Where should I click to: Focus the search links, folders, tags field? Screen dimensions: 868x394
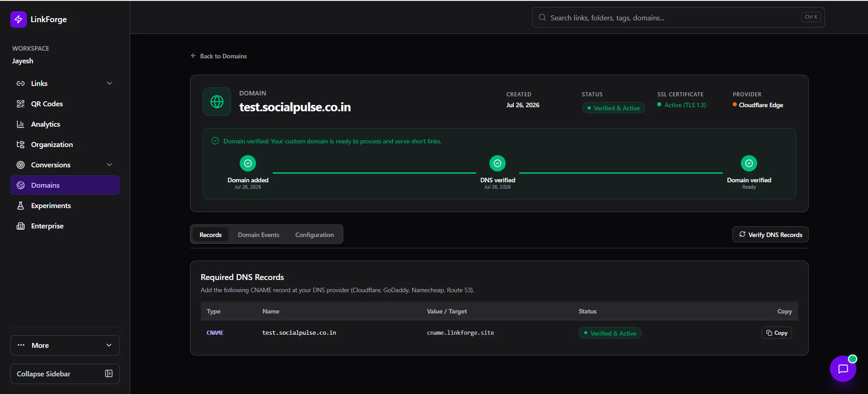click(x=678, y=18)
